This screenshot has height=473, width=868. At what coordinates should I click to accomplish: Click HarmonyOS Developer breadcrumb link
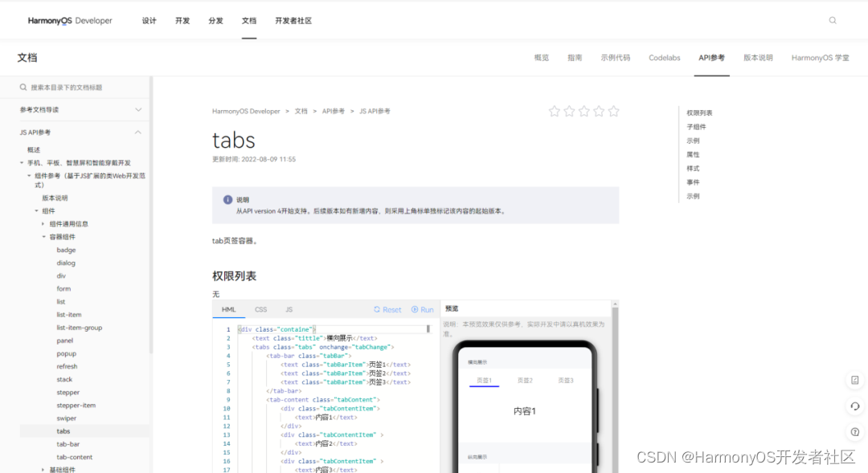click(246, 111)
